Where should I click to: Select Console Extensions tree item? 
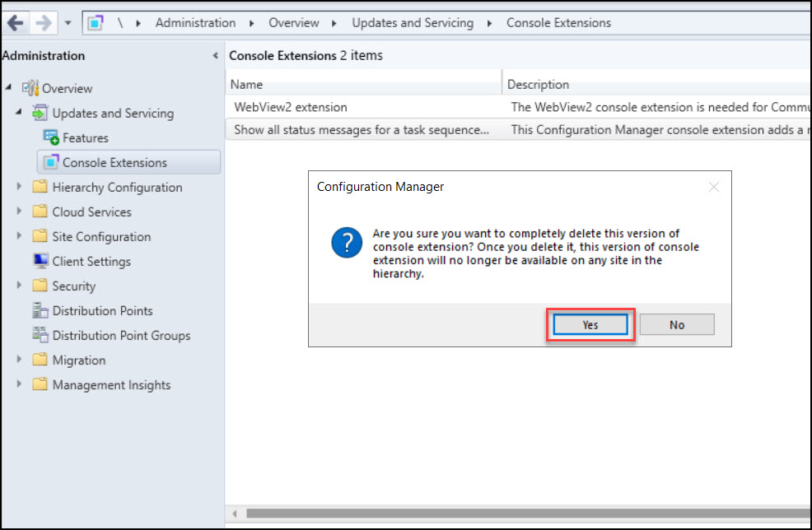pos(129,162)
